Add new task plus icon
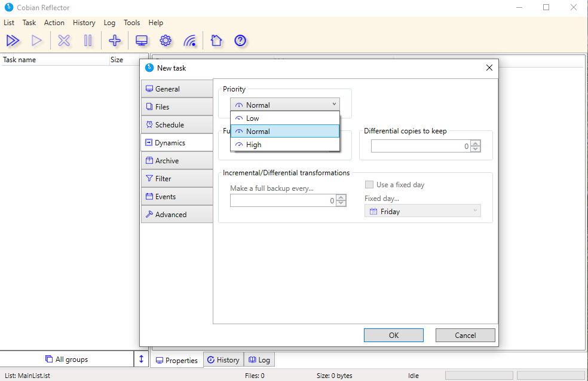This screenshot has width=588, height=381. click(x=115, y=41)
